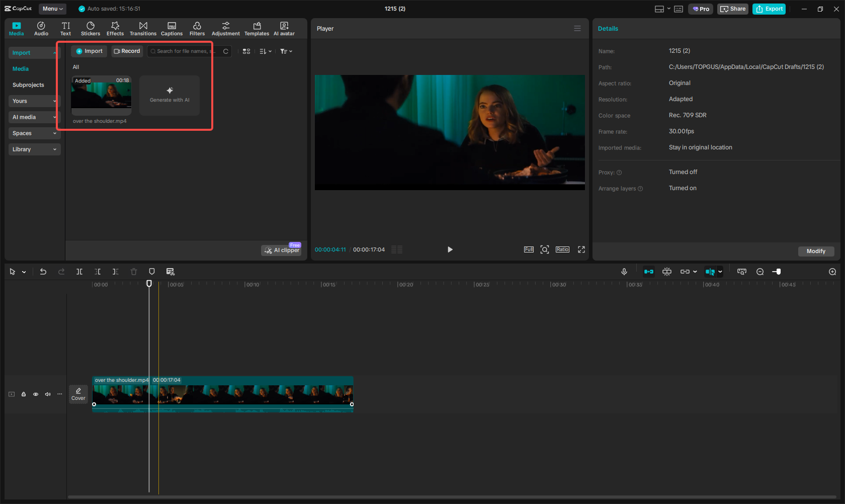845x504 pixels.
Task: Open the Text tab
Action: point(66,29)
